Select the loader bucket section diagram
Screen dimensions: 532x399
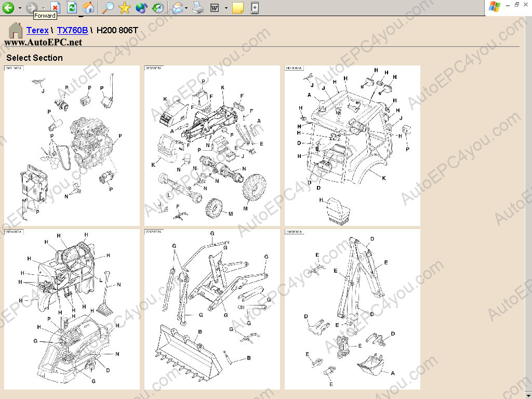point(212,309)
